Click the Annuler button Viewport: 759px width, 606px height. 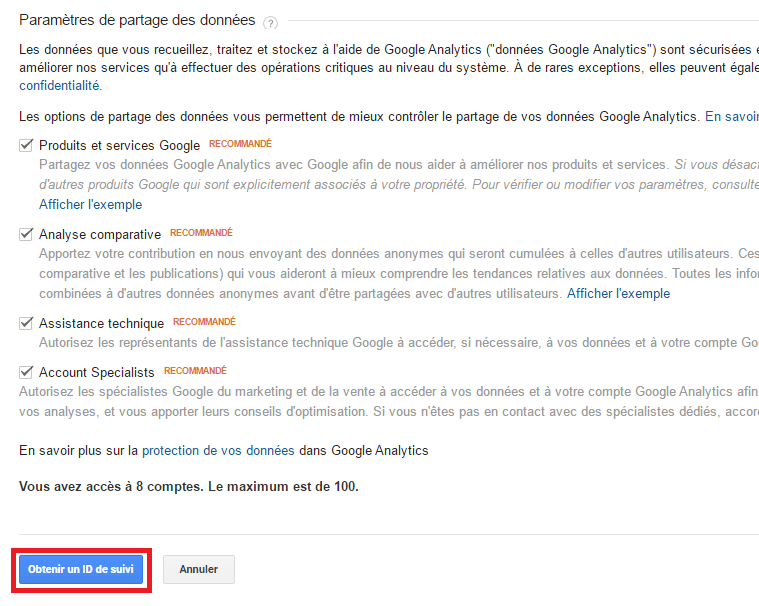point(198,569)
